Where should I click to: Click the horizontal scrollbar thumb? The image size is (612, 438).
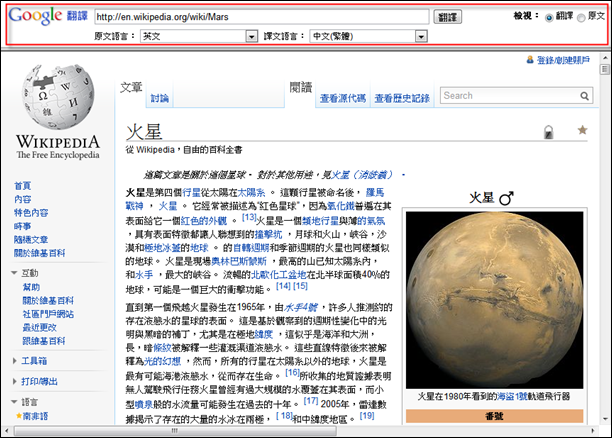pyautogui.click(x=175, y=431)
